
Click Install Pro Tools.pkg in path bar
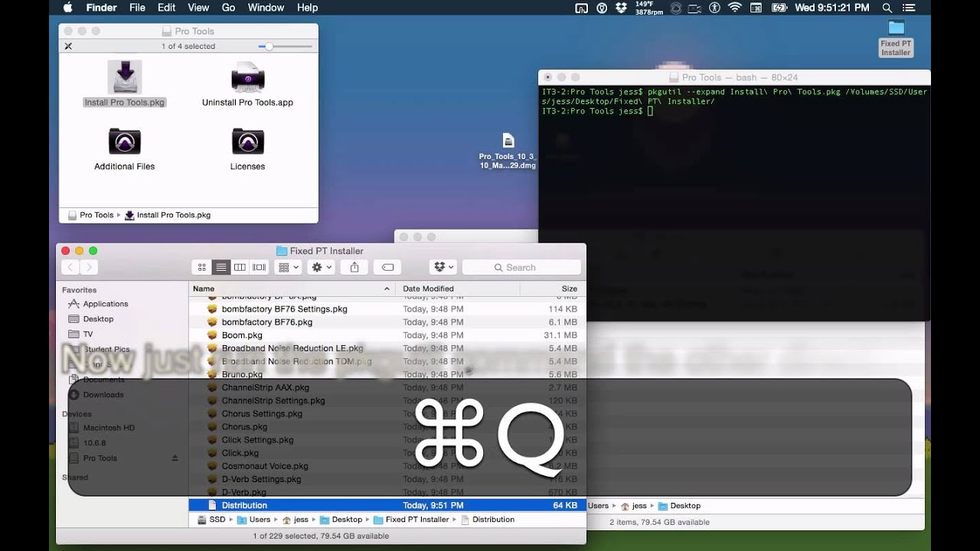pos(168,215)
